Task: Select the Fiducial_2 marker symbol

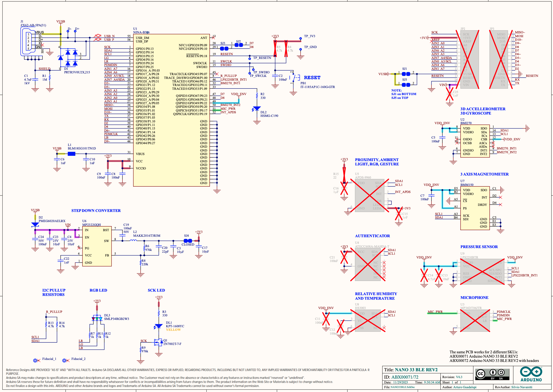Action: click(64, 360)
